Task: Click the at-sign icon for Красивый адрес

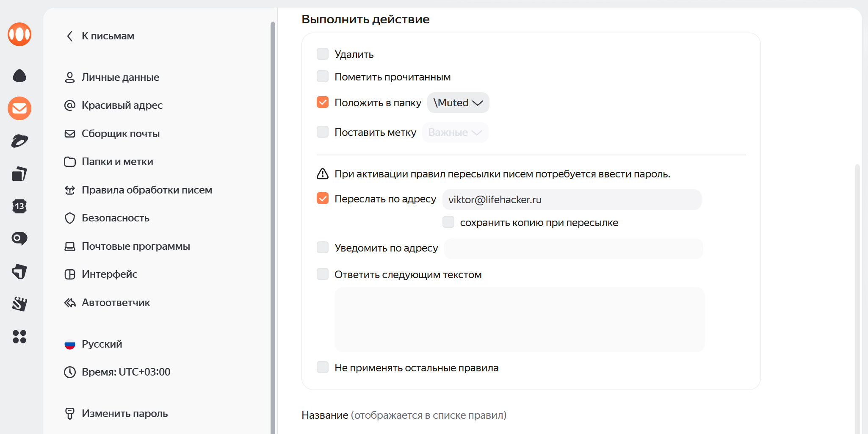Action: click(x=70, y=105)
